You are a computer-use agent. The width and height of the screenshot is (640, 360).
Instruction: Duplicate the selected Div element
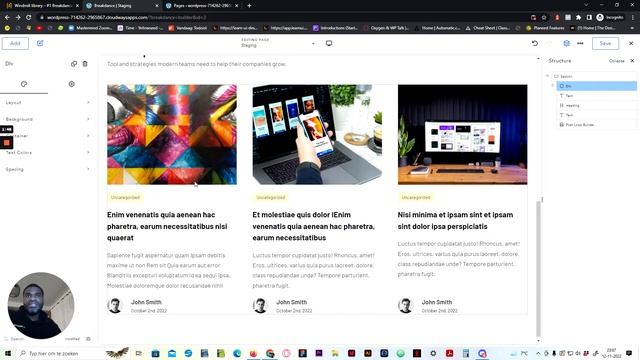[74, 64]
